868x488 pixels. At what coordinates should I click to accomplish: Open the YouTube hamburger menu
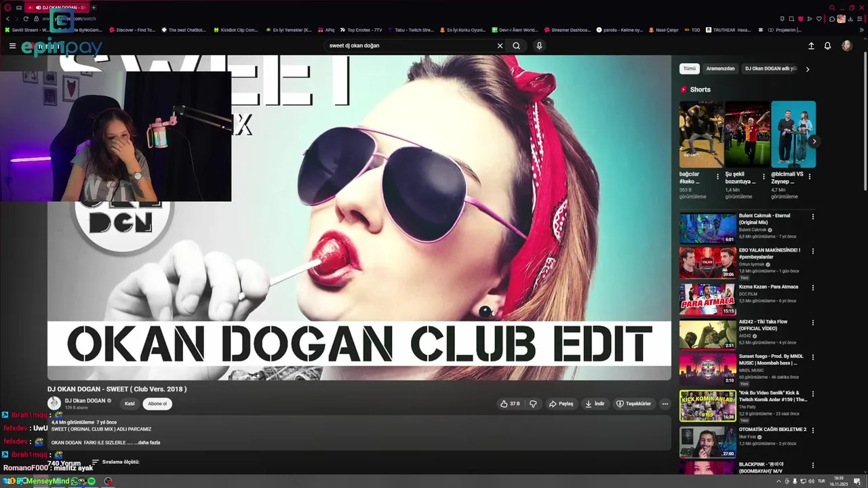pyautogui.click(x=12, y=46)
